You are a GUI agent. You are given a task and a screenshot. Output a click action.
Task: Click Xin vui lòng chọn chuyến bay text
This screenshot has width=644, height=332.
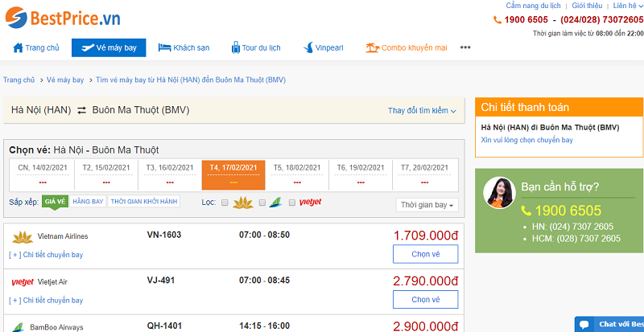[x=527, y=141]
